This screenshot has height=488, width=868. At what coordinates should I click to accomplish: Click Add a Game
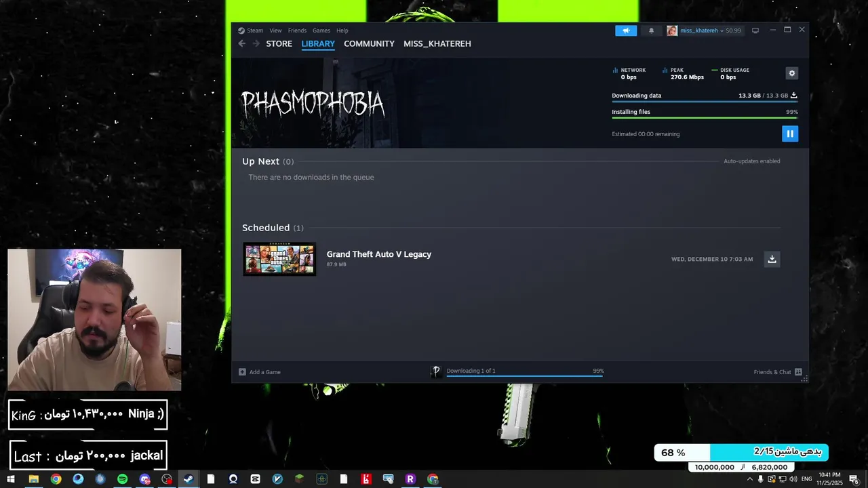click(x=264, y=372)
